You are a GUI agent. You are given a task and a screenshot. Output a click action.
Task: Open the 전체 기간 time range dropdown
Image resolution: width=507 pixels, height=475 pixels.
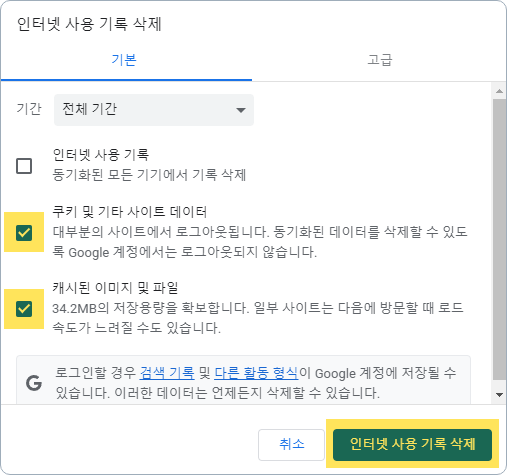(x=154, y=110)
